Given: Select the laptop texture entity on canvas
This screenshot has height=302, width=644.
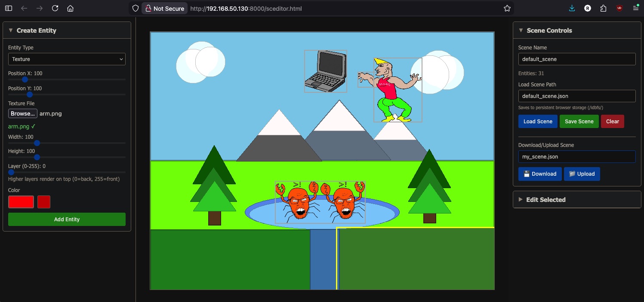Looking at the screenshot, I should coord(326,71).
